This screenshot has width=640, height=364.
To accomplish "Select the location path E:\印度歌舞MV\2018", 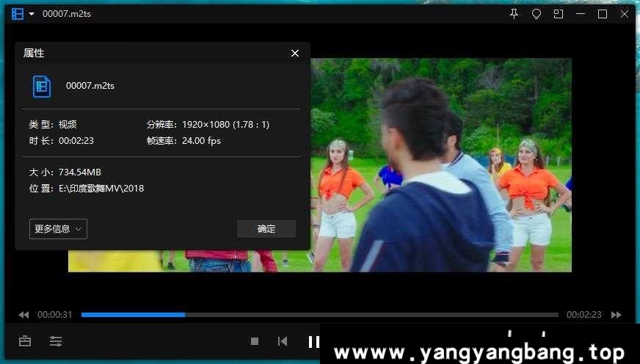I will 101,189.
